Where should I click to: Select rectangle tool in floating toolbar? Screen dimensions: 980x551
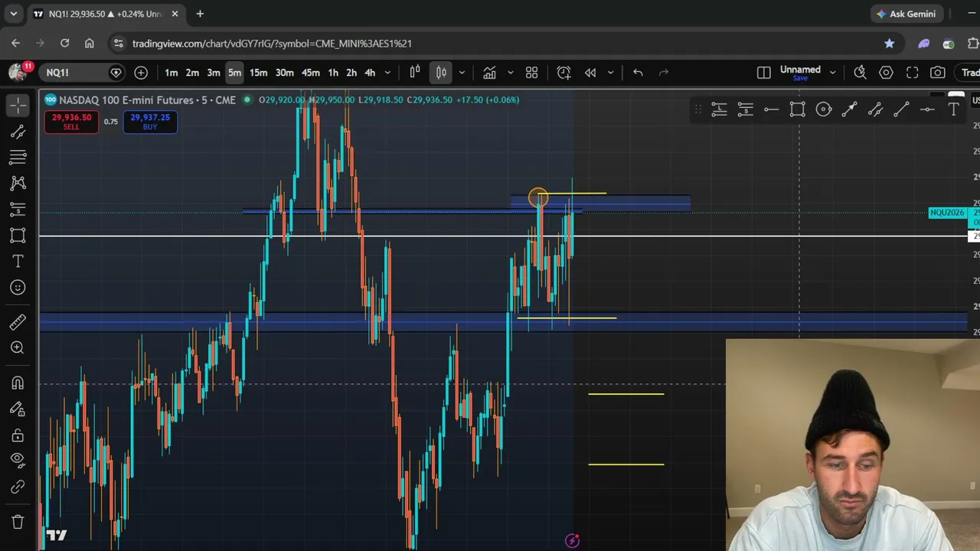pos(798,110)
